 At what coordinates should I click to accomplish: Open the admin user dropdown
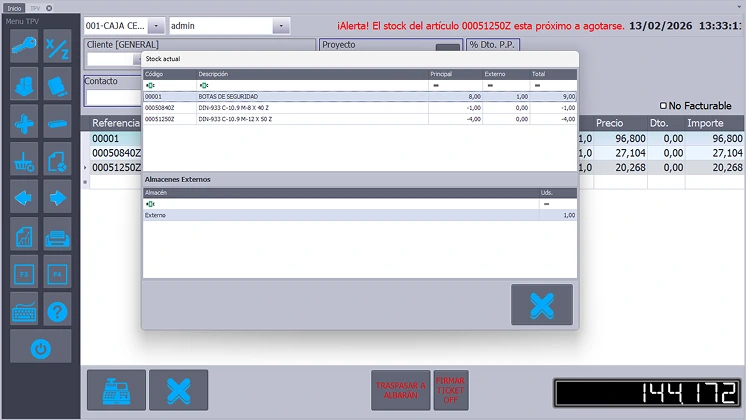point(281,26)
